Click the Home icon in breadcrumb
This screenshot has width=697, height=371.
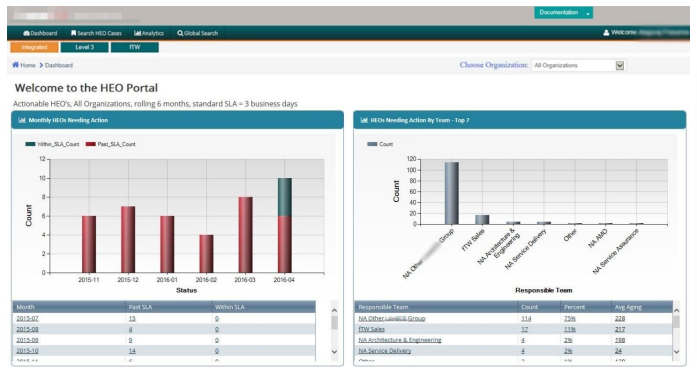16,65
